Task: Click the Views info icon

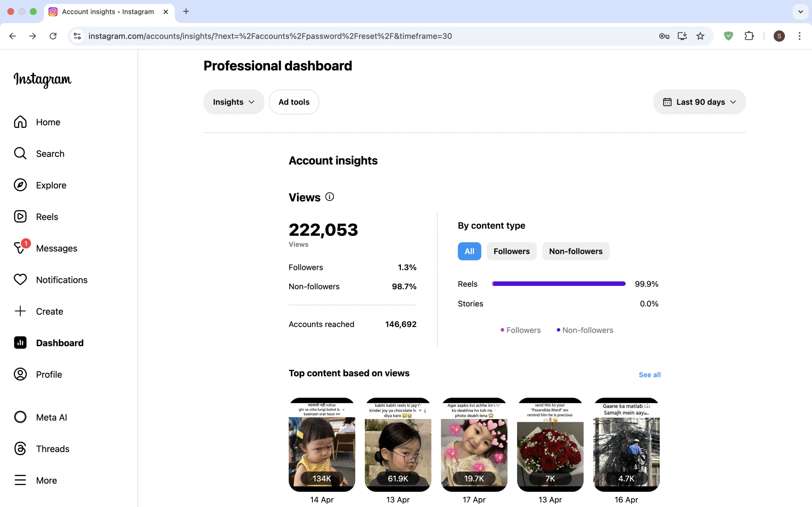Action: [330, 197]
